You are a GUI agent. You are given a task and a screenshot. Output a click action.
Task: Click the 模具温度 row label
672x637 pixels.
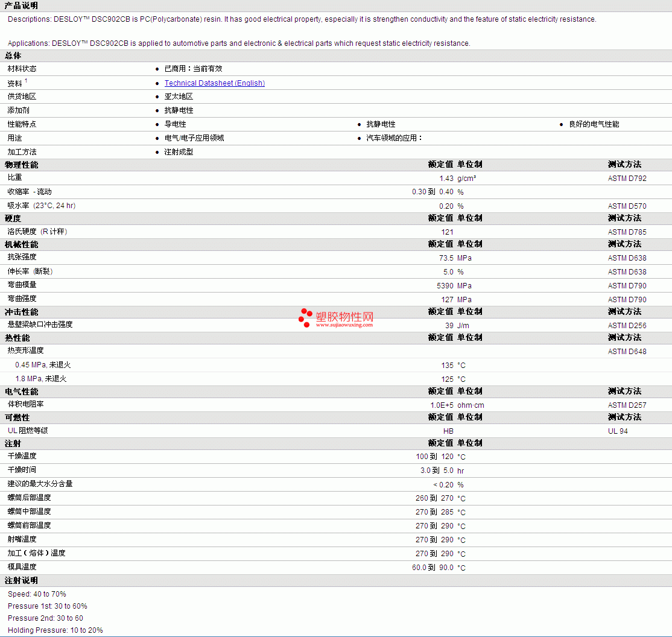tap(22, 566)
